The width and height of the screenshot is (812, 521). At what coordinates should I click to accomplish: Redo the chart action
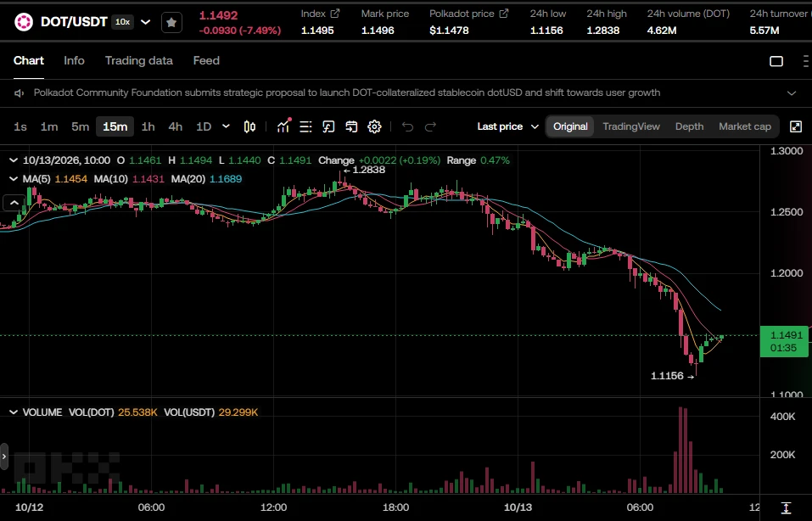pos(430,126)
